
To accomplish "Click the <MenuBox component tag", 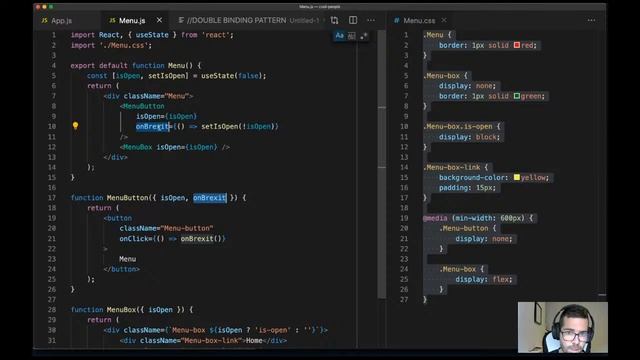I will click(136, 147).
